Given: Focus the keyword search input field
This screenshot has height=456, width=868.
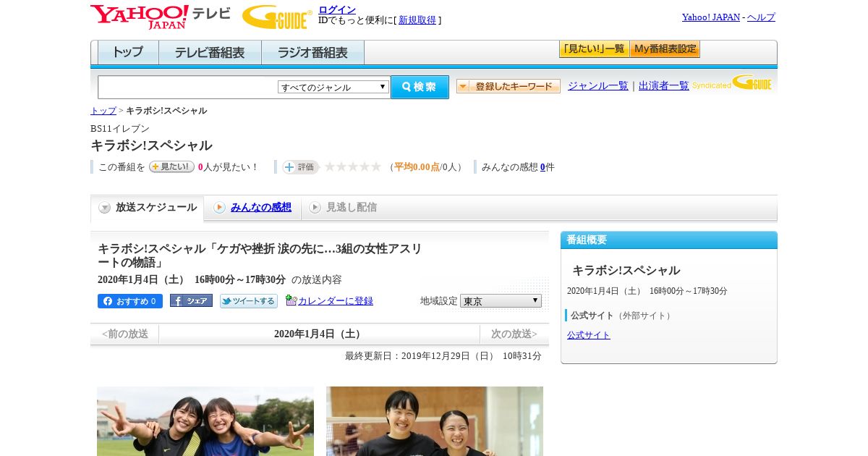Looking at the screenshot, I should [188, 87].
